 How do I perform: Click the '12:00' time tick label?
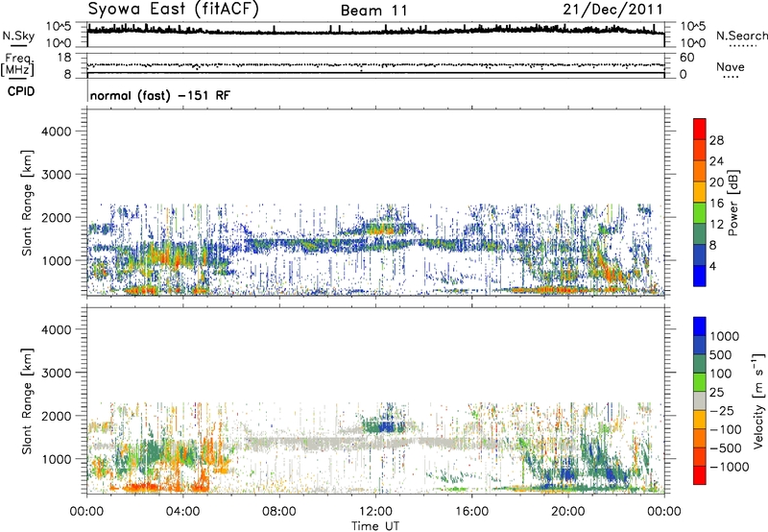[375, 512]
